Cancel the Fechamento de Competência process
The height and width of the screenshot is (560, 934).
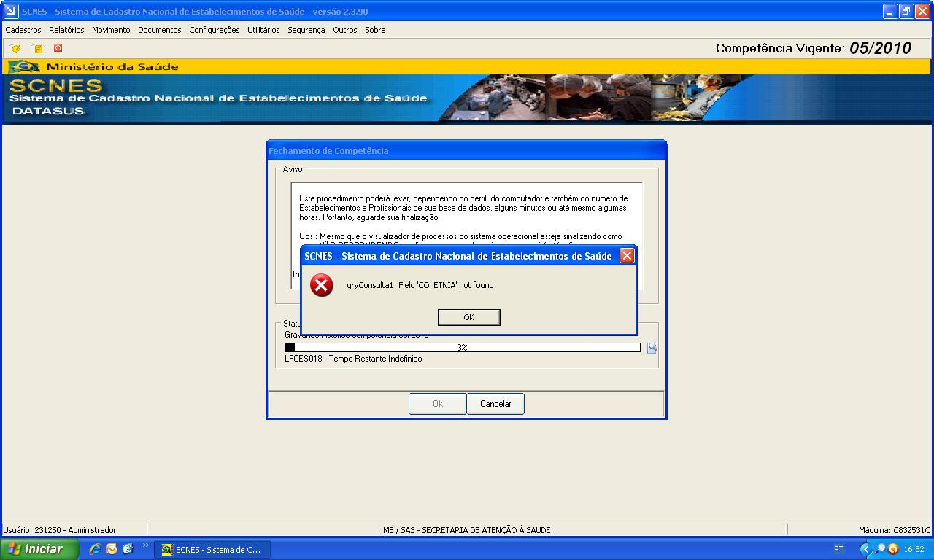[495, 403]
